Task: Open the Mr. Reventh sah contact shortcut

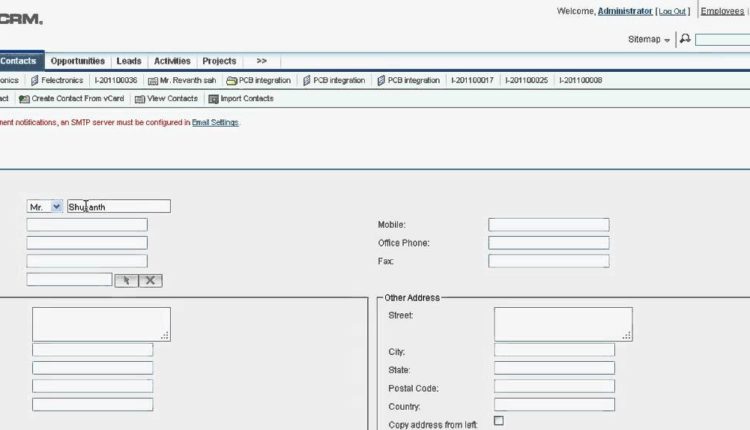Action: click(x=152, y=80)
